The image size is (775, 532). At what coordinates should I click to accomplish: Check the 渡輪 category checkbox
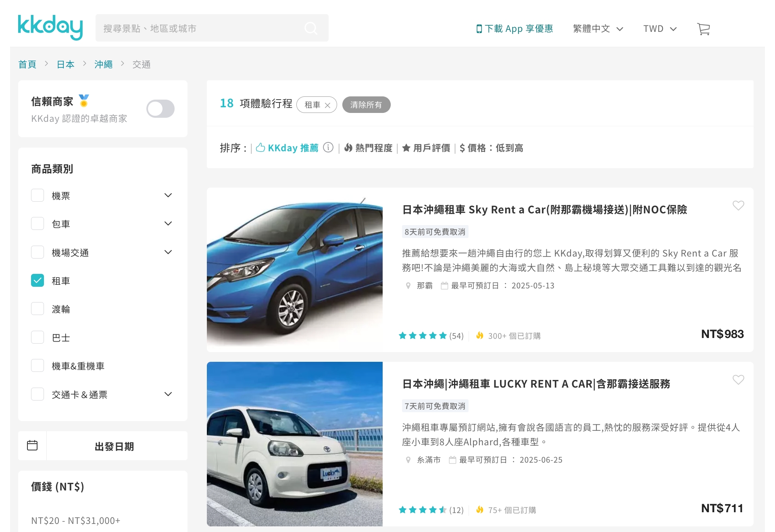coord(37,309)
